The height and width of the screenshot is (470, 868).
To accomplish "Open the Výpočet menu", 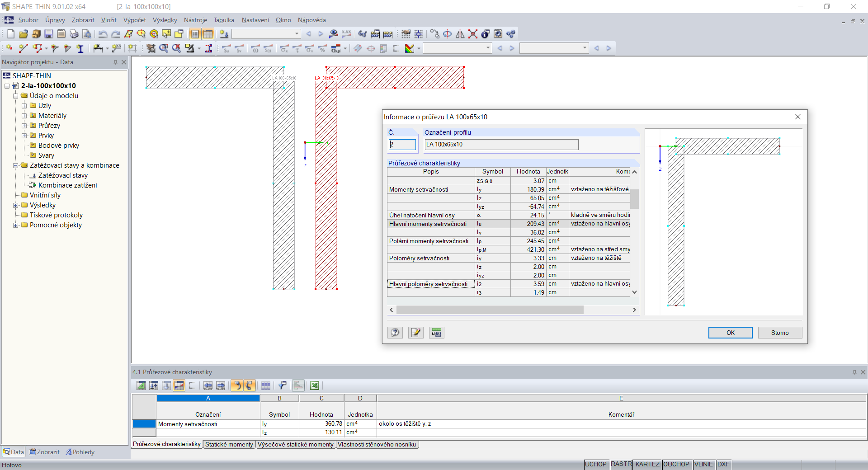I will coord(135,20).
